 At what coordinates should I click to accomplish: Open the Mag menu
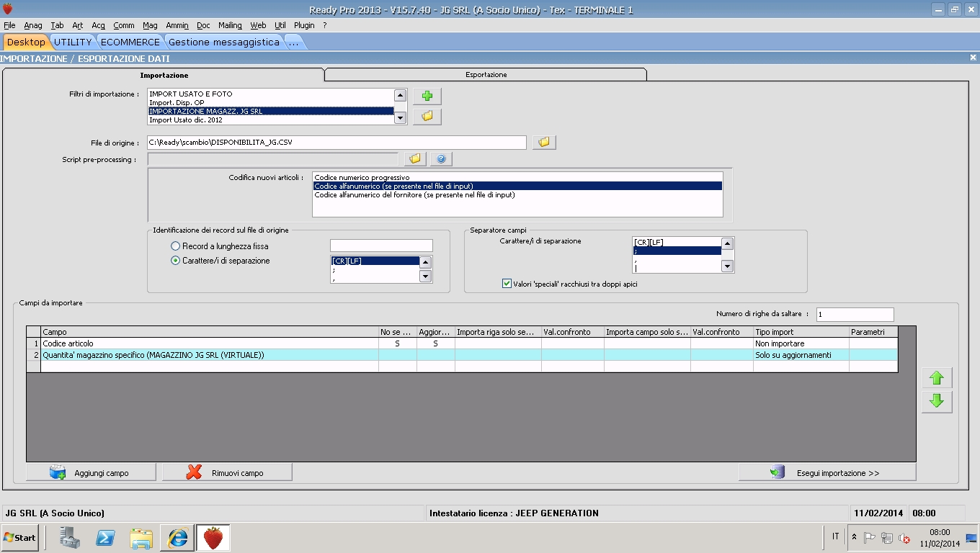click(x=150, y=25)
